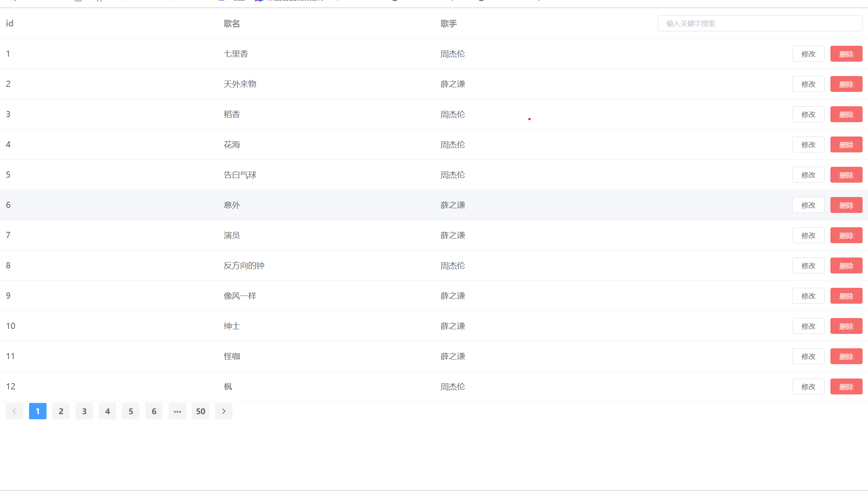This screenshot has width=868, height=491.
Task: Jump to page 2
Action: point(61,411)
